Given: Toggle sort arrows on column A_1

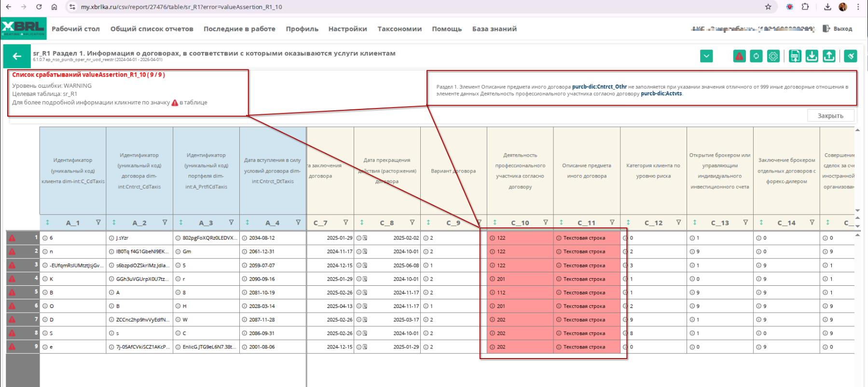Looking at the screenshot, I should tap(47, 223).
